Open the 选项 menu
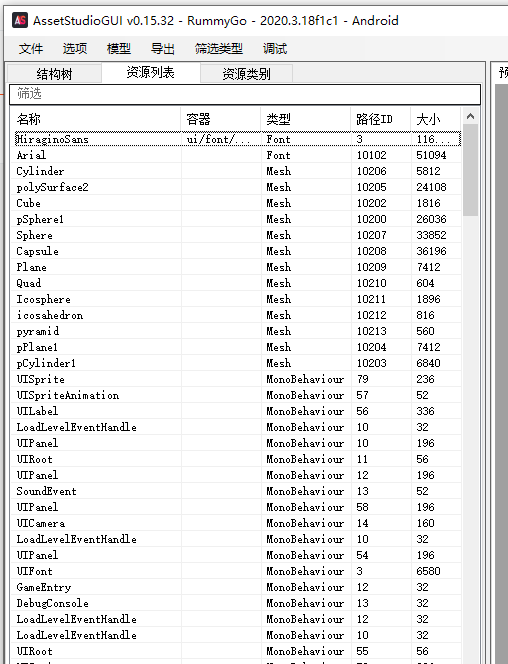 pos(75,49)
